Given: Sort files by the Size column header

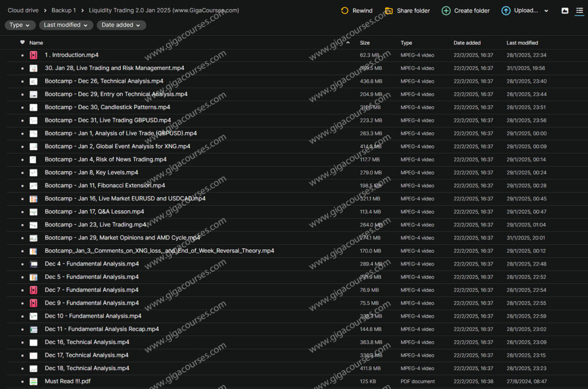Looking at the screenshot, I should point(365,43).
